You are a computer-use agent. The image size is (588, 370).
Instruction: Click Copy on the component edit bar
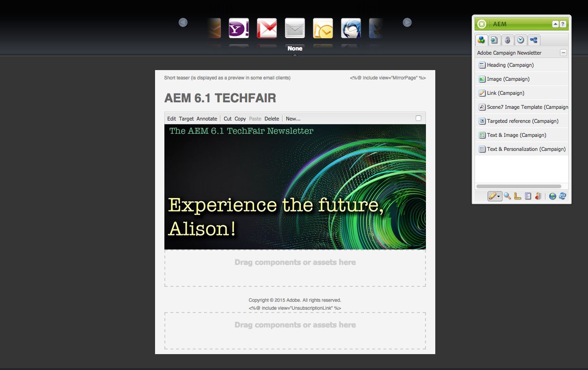[x=240, y=119]
